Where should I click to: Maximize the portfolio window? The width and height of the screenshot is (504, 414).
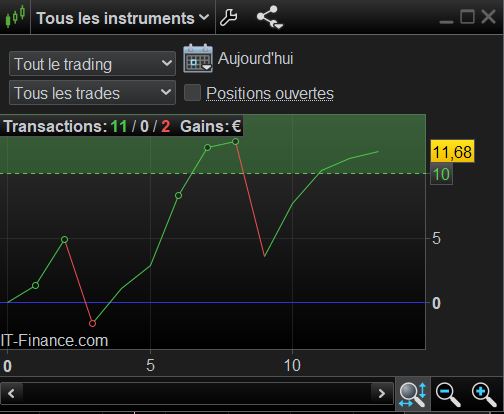(x=467, y=16)
